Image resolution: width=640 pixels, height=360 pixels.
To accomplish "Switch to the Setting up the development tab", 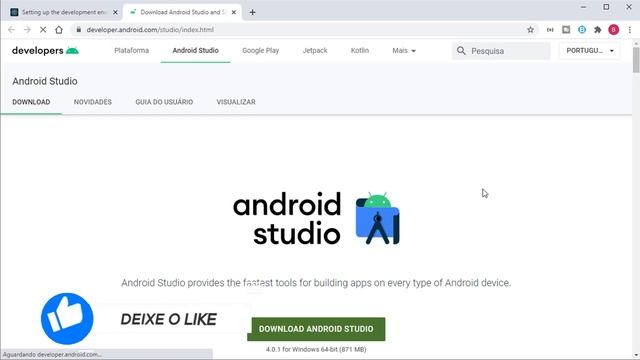I will coord(63,12).
